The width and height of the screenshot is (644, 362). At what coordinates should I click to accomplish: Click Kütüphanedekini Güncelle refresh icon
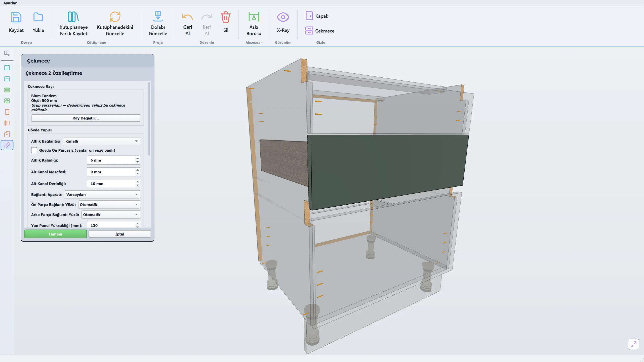(x=115, y=17)
